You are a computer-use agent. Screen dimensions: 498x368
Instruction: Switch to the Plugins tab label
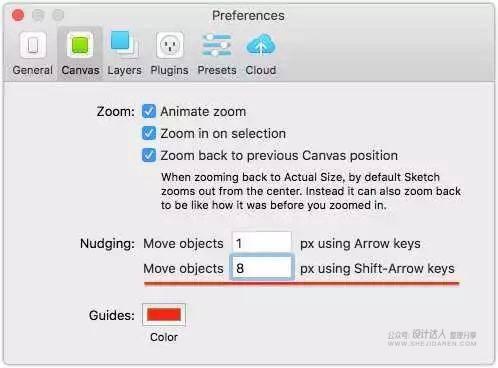(x=169, y=70)
